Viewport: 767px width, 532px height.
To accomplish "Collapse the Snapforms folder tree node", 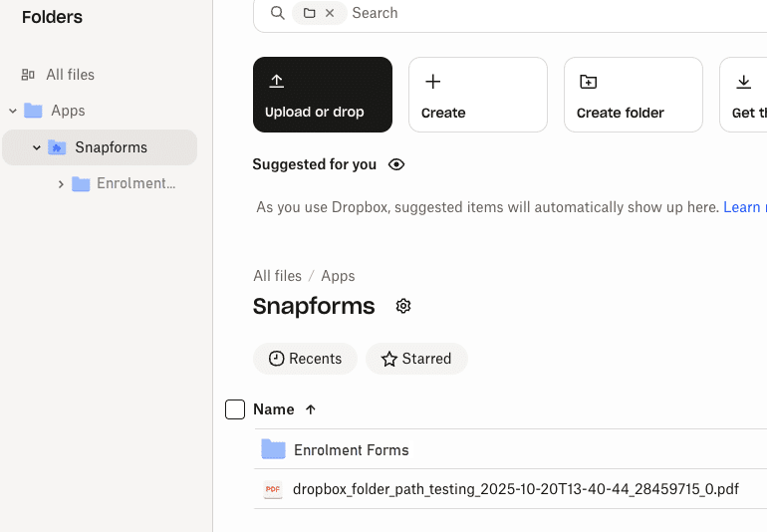I will pos(37,147).
